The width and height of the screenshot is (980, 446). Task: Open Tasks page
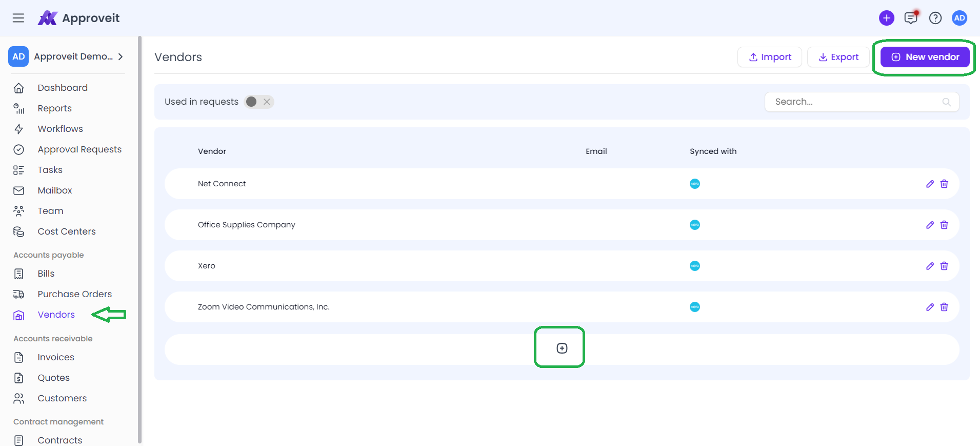click(50, 170)
